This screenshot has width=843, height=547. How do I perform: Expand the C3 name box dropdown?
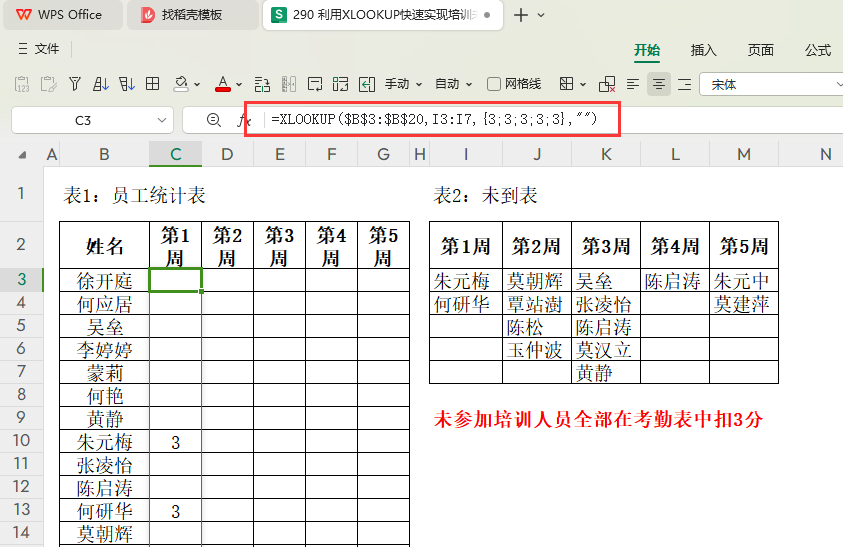tap(161, 120)
